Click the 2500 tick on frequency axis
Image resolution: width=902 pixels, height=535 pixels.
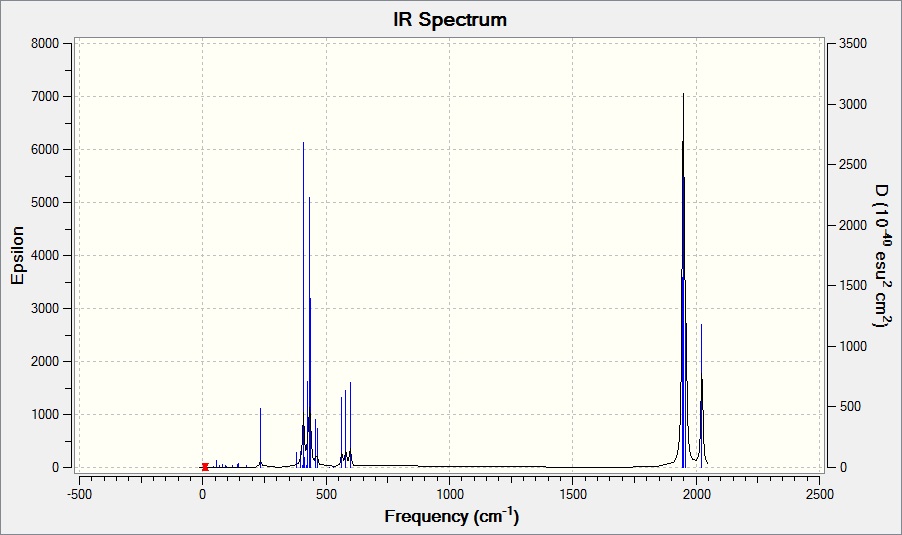820,494
